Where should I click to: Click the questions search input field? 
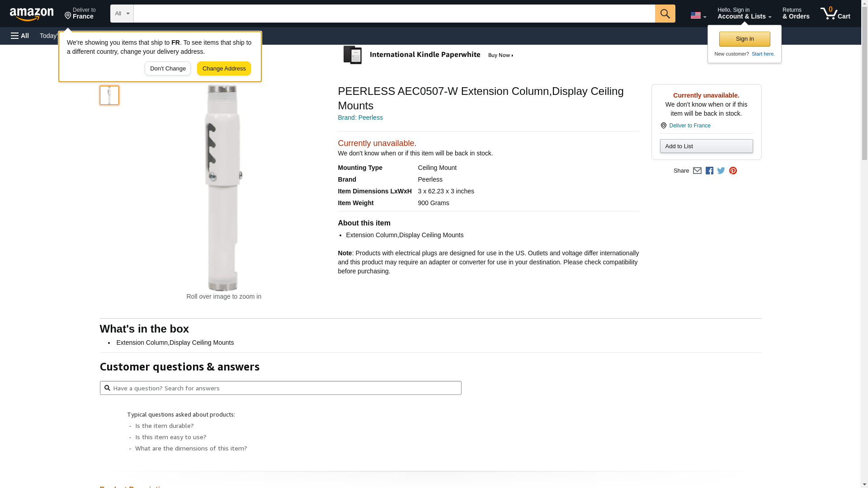[280, 388]
